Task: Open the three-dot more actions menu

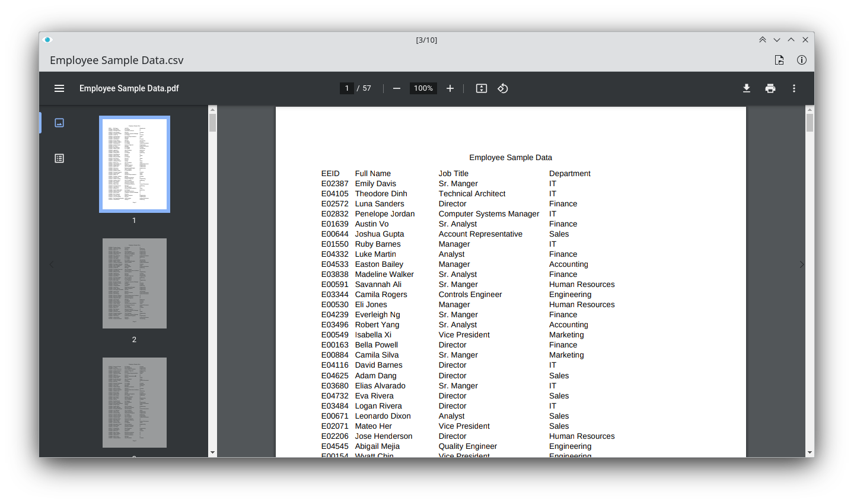Action: pos(794,88)
